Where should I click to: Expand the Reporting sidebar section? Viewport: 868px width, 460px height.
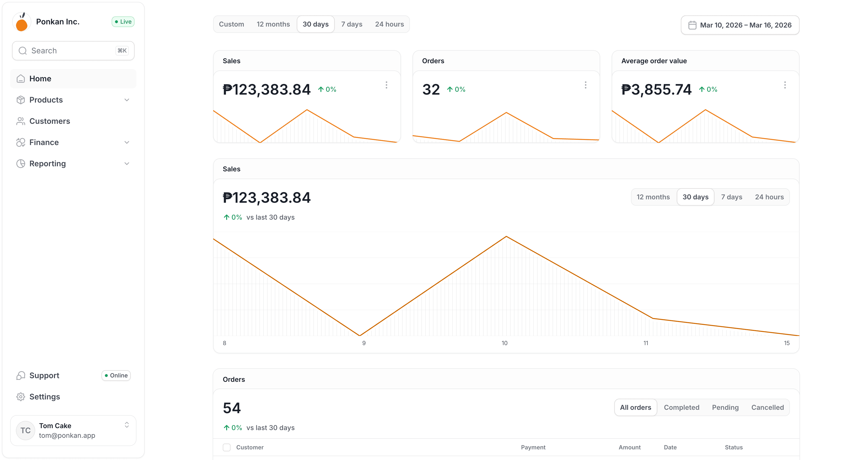127,163
